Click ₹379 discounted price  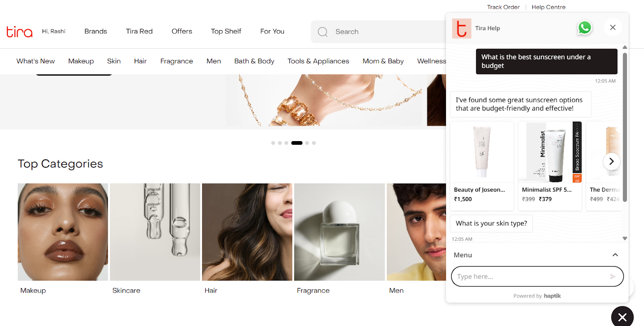[545, 199]
